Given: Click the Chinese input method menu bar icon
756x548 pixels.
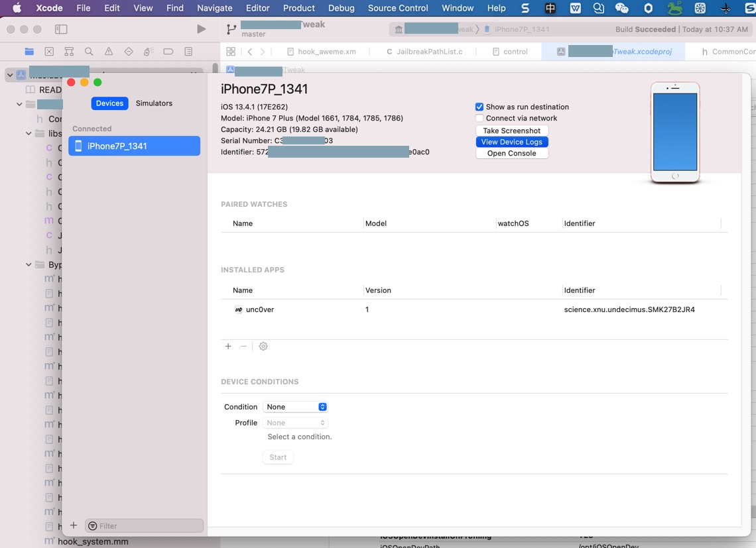Looking at the screenshot, I should pos(550,8).
